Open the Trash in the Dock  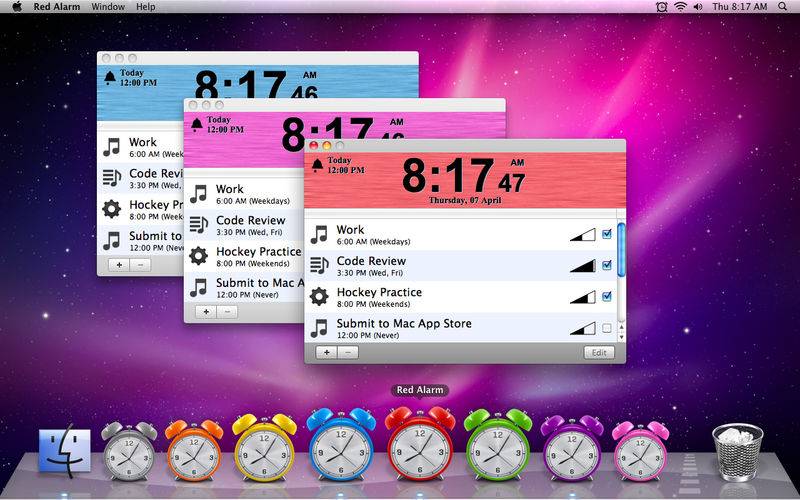(x=737, y=452)
